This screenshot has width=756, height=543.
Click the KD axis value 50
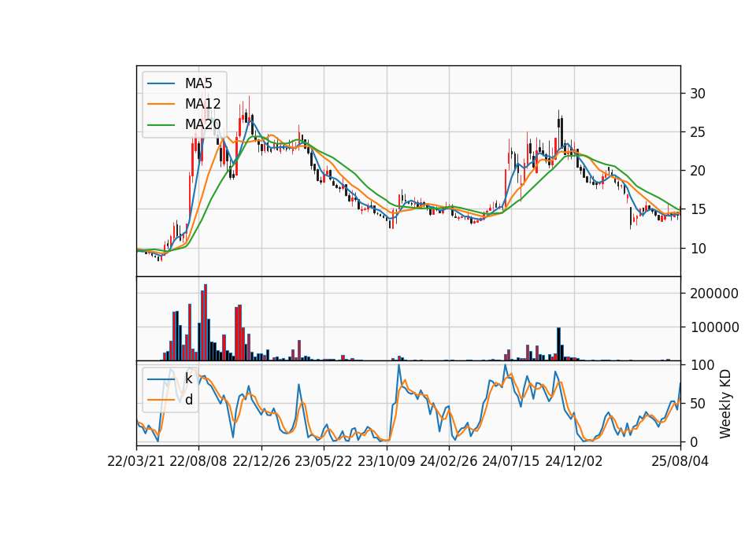698,403
